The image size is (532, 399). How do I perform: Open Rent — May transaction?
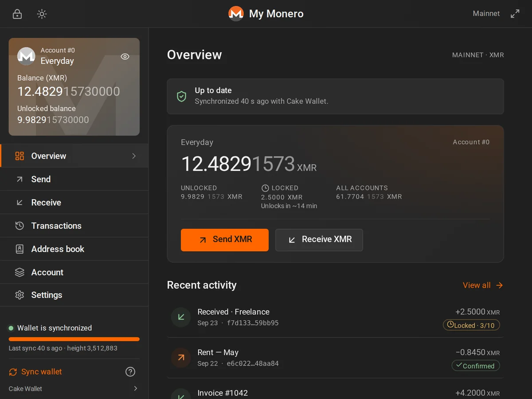pyautogui.click(x=336, y=358)
